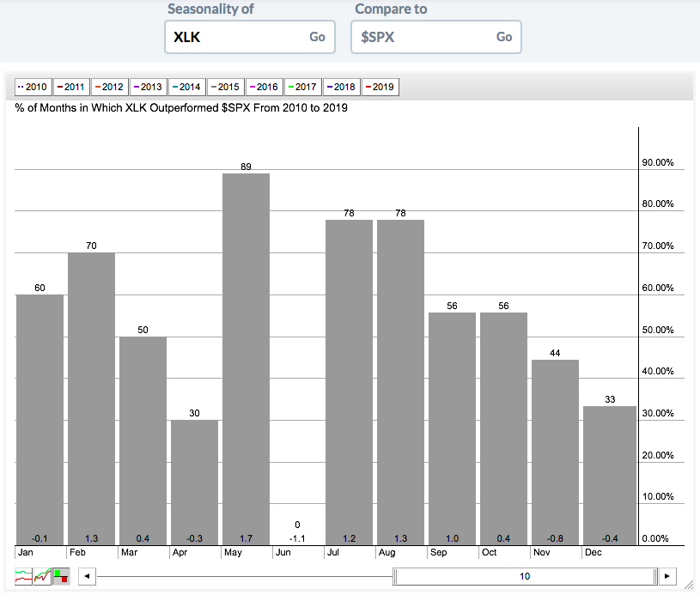700x595 pixels.
Task: Click the XLK seasonality symbol field
Action: point(236,37)
